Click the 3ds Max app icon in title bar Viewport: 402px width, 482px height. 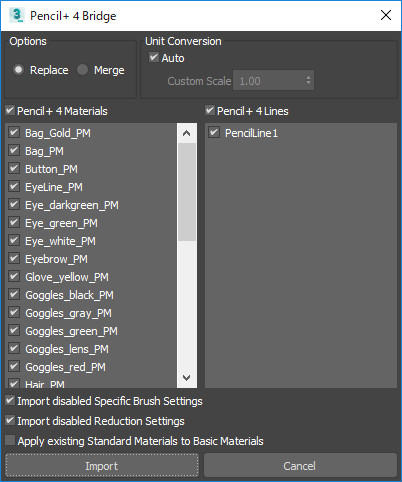click(17, 15)
